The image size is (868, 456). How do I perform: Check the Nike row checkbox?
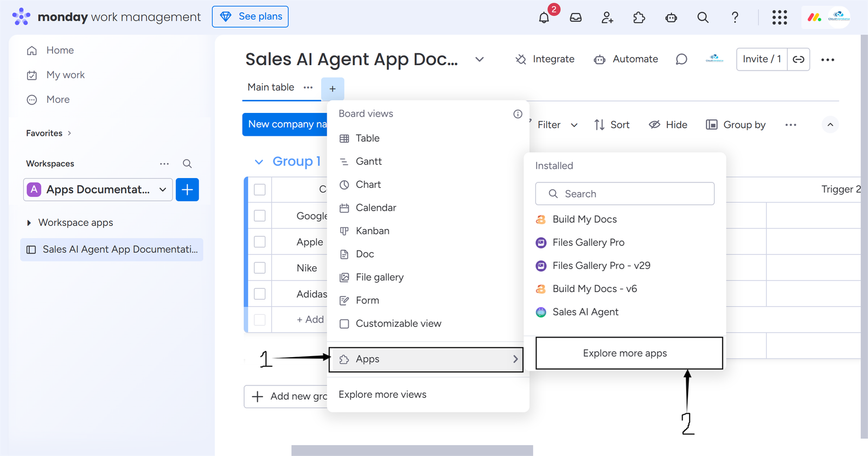[260, 268]
